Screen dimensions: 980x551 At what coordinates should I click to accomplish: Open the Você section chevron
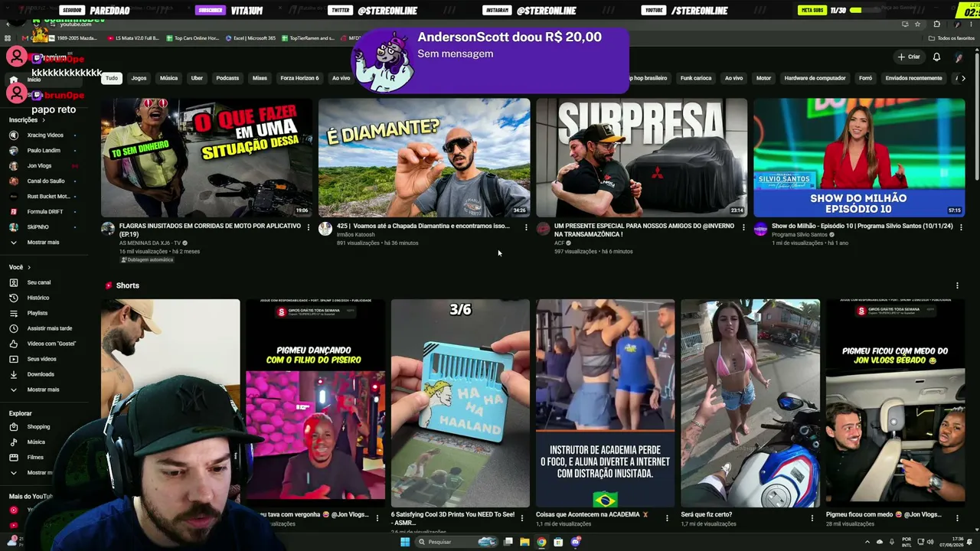click(x=29, y=267)
